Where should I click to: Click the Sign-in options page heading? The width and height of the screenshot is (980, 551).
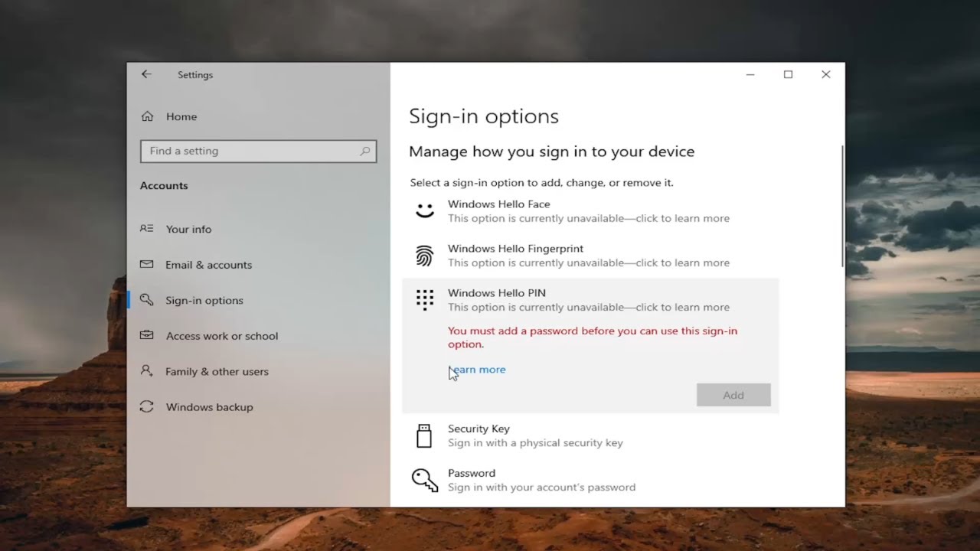484,116
